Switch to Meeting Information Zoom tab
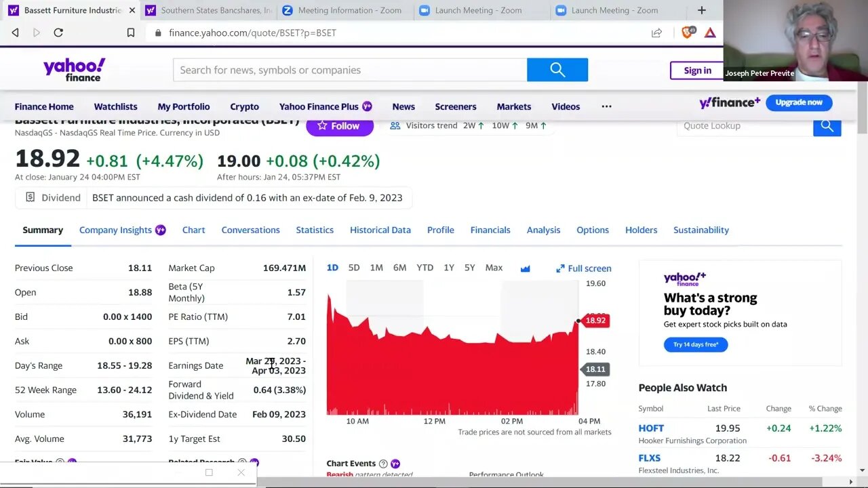 coord(344,10)
